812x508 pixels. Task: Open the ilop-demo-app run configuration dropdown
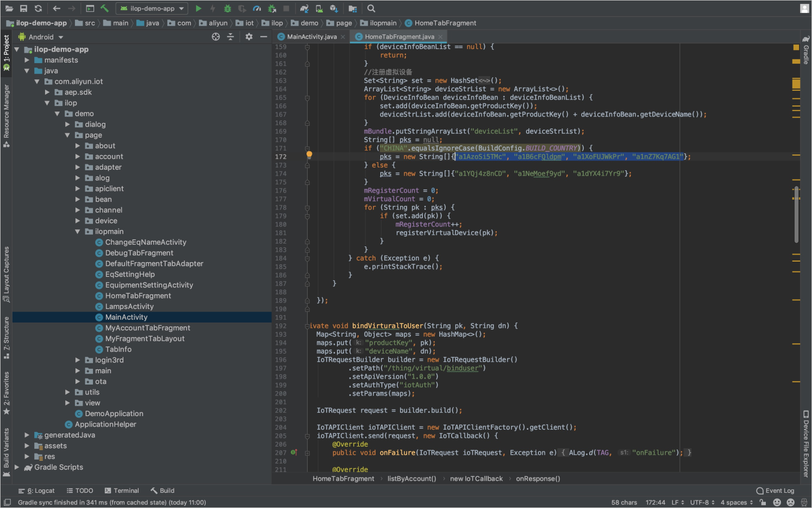pyautogui.click(x=152, y=9)
